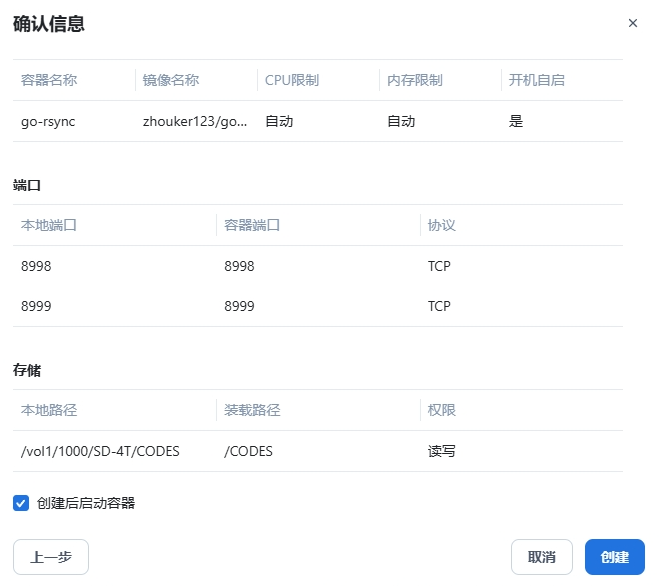Image resolution: width=659 pixels, height=586 pixels.
Task: Go back with the 上一步 button
Action: coord(51,557)
